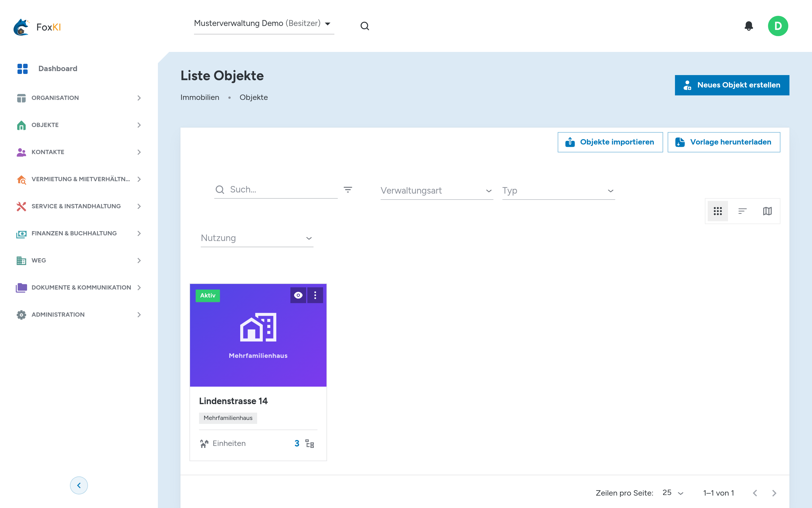Expand Vermietung & Mietverhältnisse chevron
The width and height of the screenshot is (812, 508).
(139, 179)
